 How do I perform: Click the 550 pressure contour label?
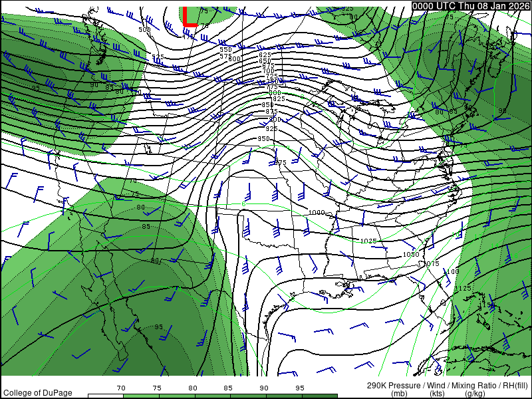(225, 49)
